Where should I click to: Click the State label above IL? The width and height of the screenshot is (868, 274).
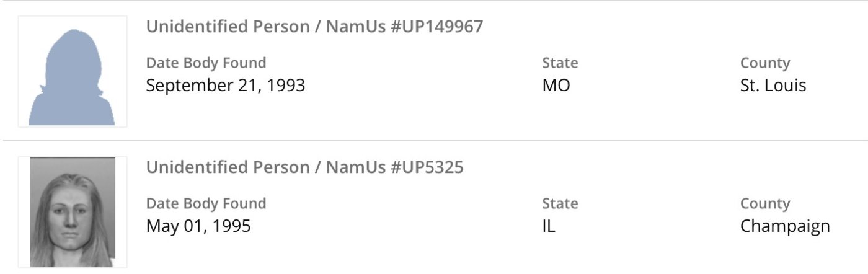(x=560, y=204)
